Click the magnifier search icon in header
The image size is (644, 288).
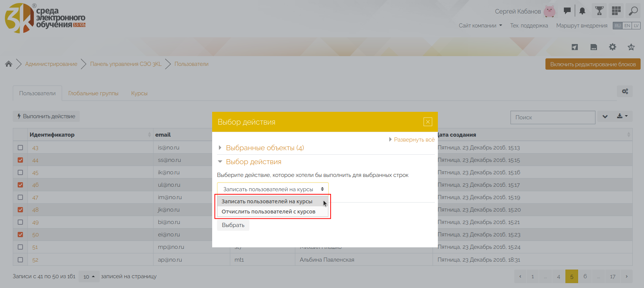pyautogui.click(x=633, y=11)
